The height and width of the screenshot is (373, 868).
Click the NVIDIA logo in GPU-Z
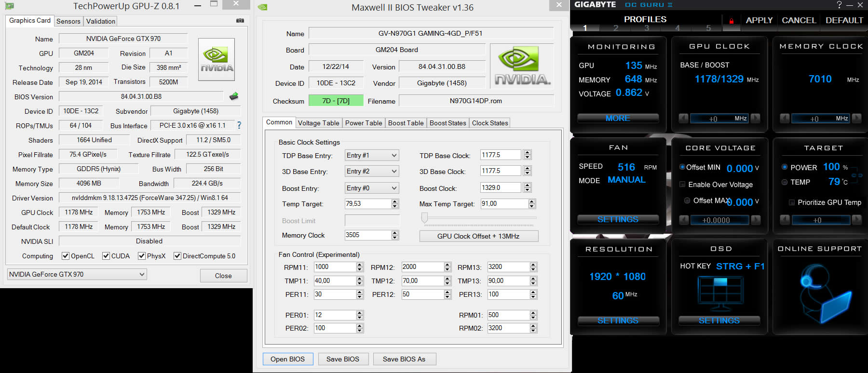pos(217,60)
